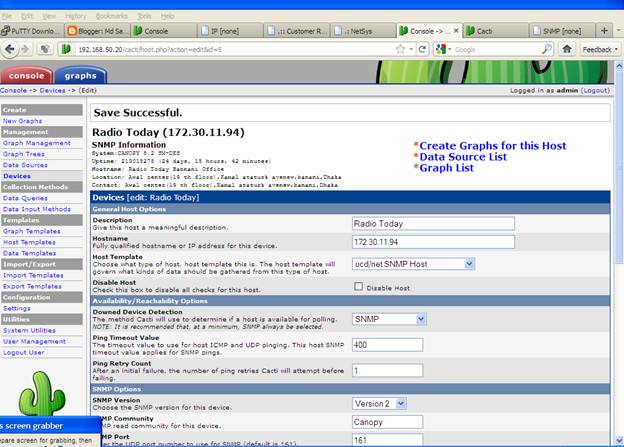Open Graph Templates in sidebar

click(x=31, y=231)
